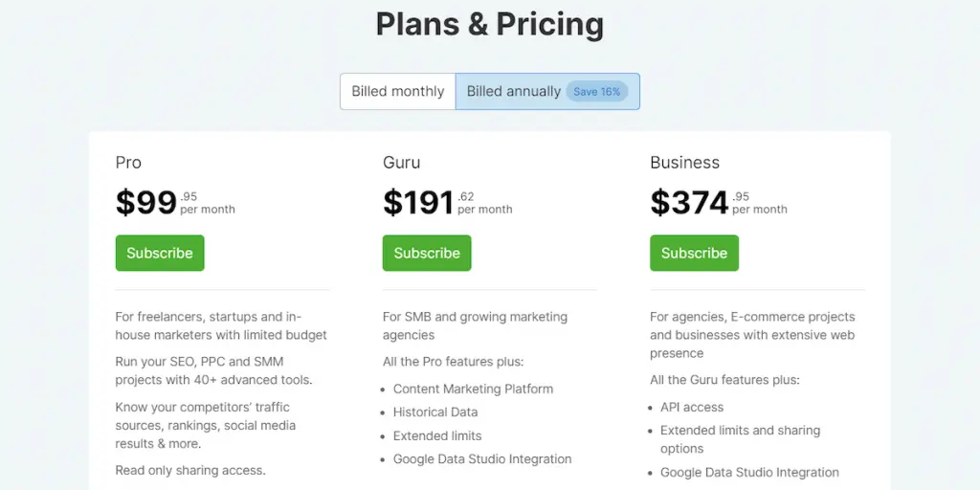This screenshot has height=490, width=980.
Task: Select Billed annually billing option
Action: click(514, 92)
